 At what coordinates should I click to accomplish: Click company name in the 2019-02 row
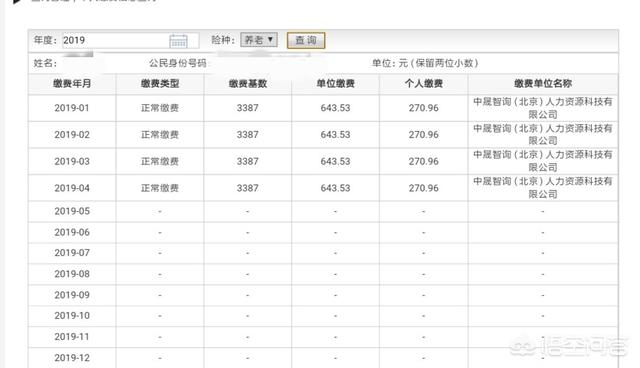543,135
